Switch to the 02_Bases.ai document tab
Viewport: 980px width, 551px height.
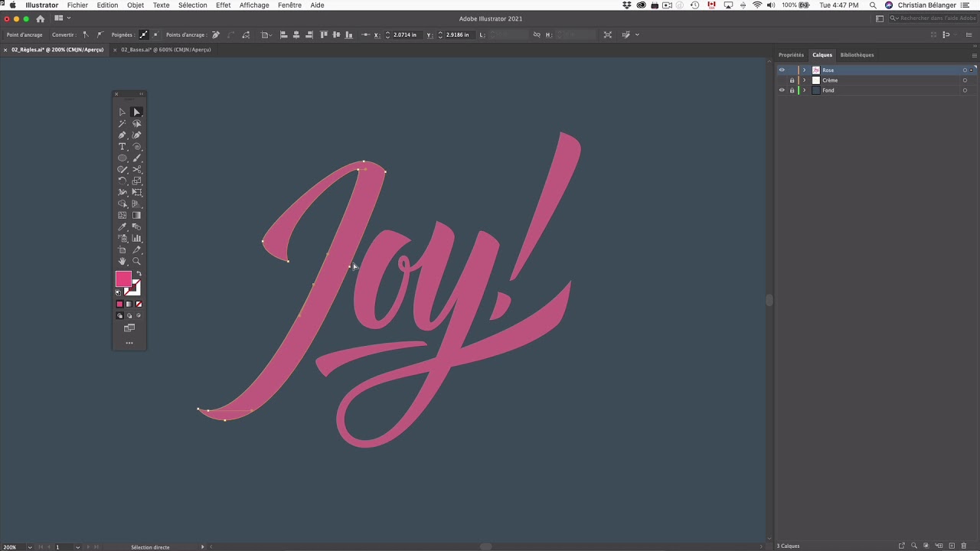[165, 50]
